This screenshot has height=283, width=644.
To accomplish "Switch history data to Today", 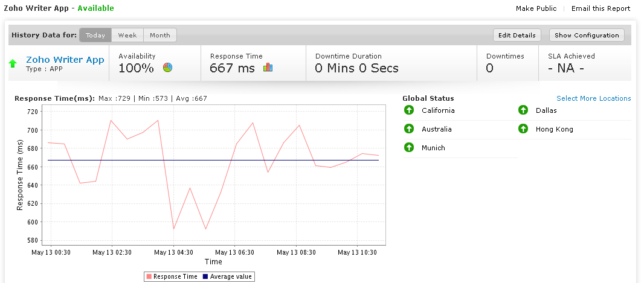I will (95, 35).
